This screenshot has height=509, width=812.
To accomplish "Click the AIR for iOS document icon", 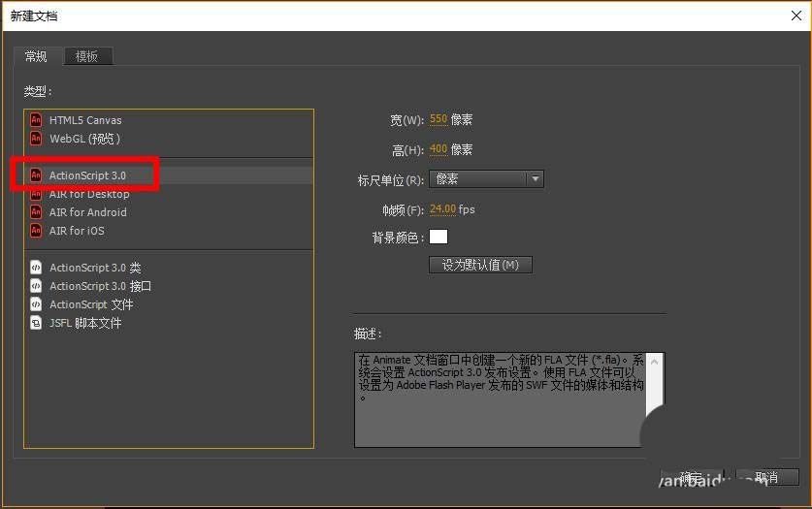I will pos(36,231).
